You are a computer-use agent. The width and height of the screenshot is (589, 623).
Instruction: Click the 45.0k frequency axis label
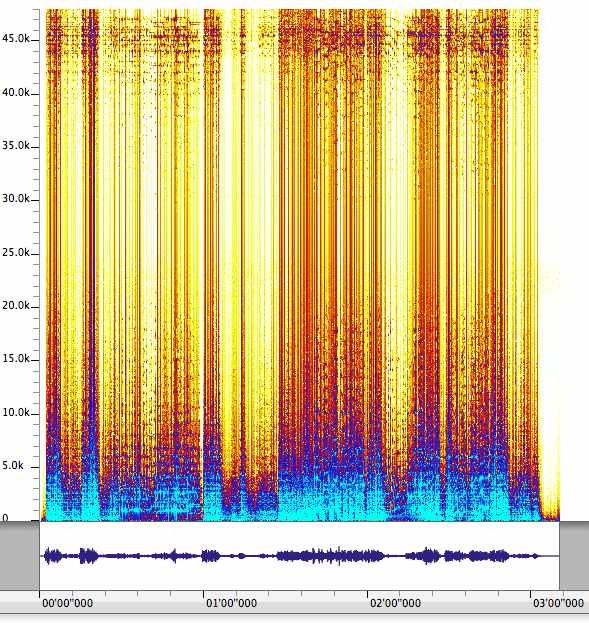click(x=16, y=39)
